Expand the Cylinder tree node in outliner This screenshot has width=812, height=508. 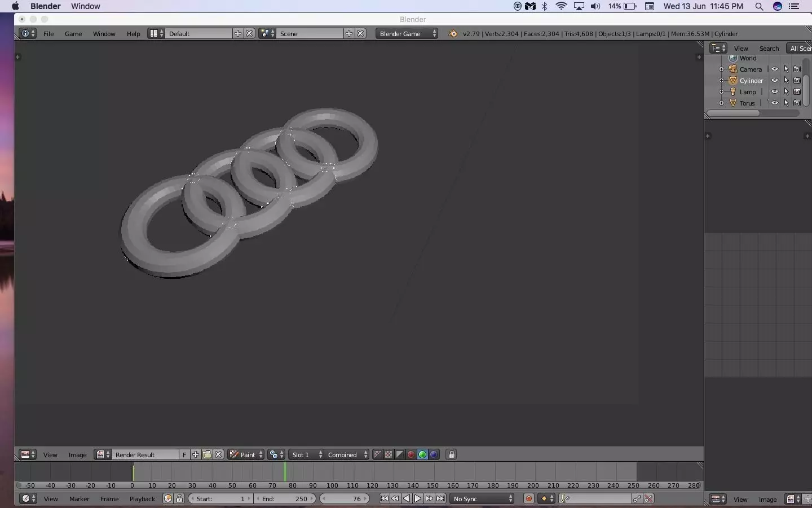pyautogui.click(x=721, y=80)
